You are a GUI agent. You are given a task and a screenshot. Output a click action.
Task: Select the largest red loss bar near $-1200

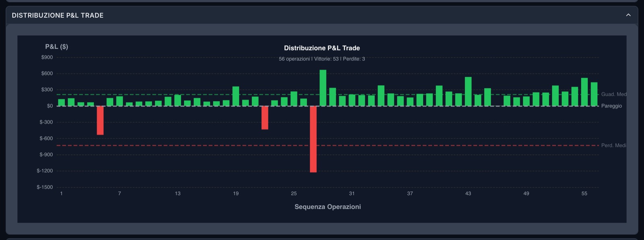click(x=313, y=139)
